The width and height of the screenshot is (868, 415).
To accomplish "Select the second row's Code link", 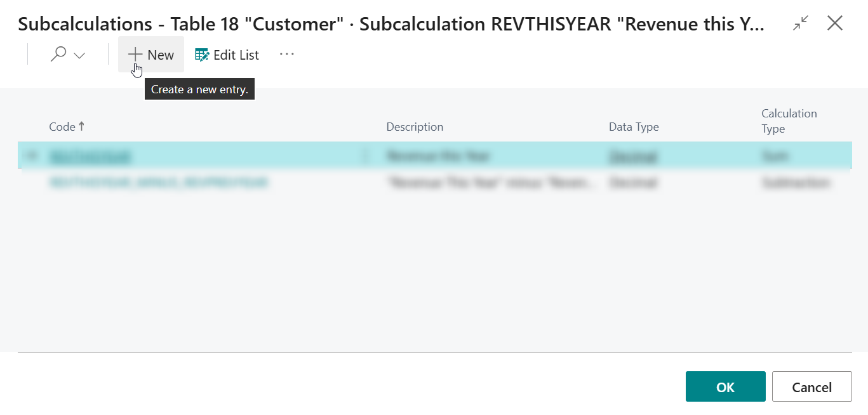I will tap(159, 183).
